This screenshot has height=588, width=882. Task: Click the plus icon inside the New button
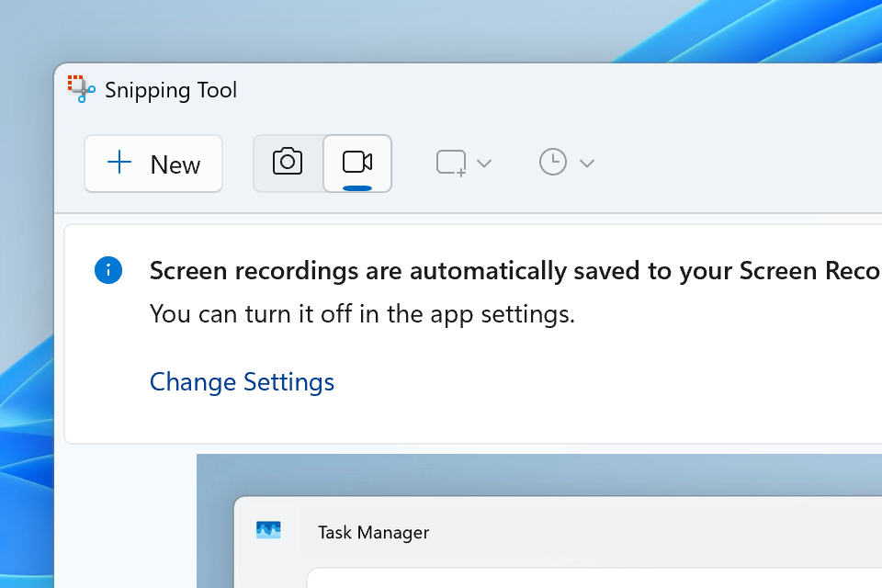coord(119,164)
